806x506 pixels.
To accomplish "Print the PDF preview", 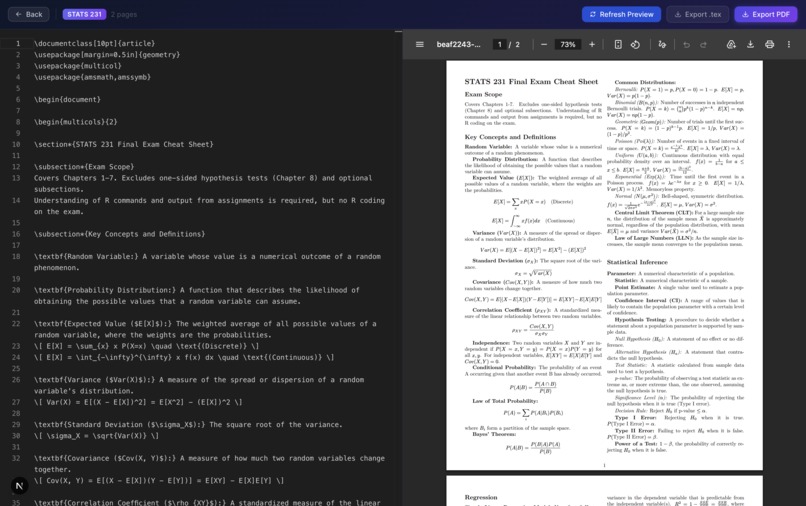I will click(769, 45).
